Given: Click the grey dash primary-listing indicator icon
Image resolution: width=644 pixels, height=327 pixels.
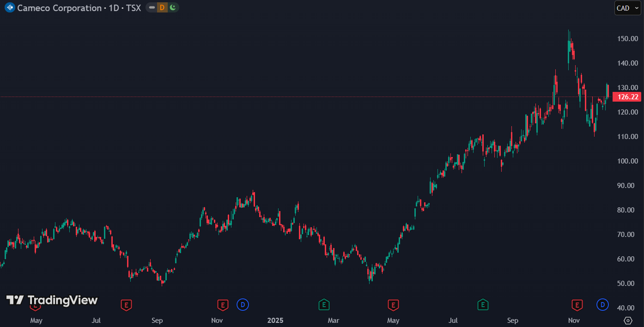Looking at the screenshot, I should pos(152,7).
